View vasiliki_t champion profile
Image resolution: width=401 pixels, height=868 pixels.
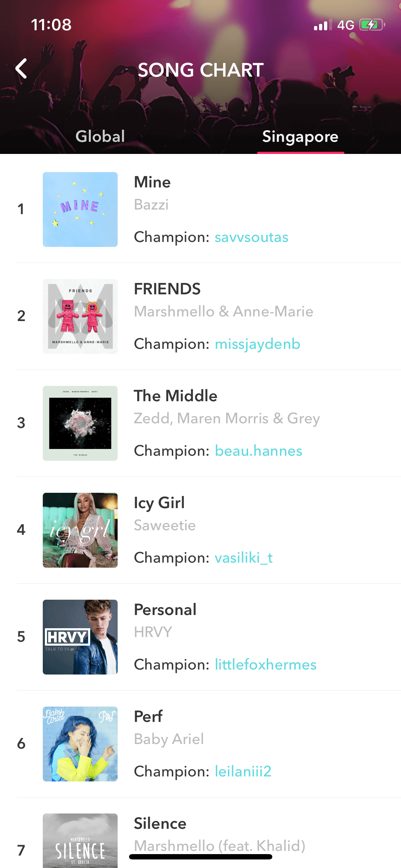coord(243,558)
